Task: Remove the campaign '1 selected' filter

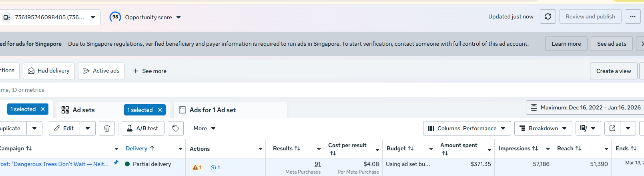Action: pyautogui.click(x=43, y=109)
